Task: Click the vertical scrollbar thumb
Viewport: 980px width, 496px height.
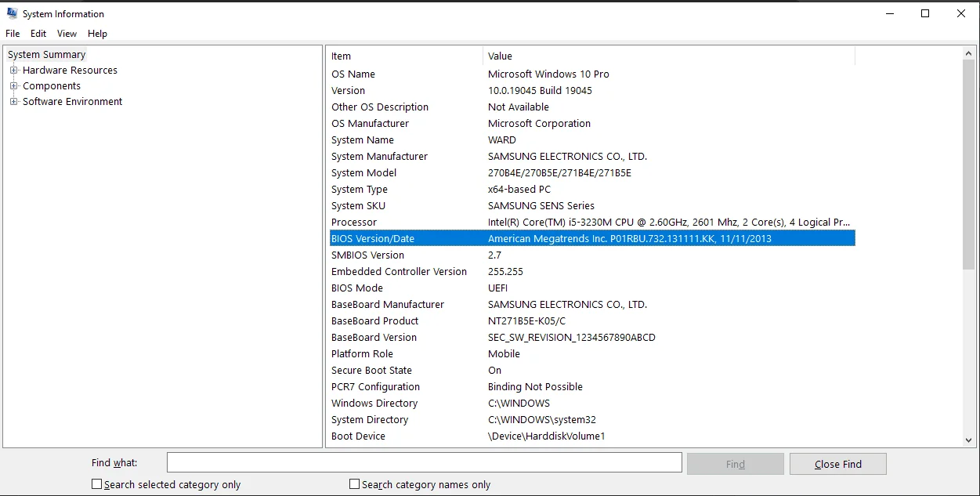Action: (969, 165)
